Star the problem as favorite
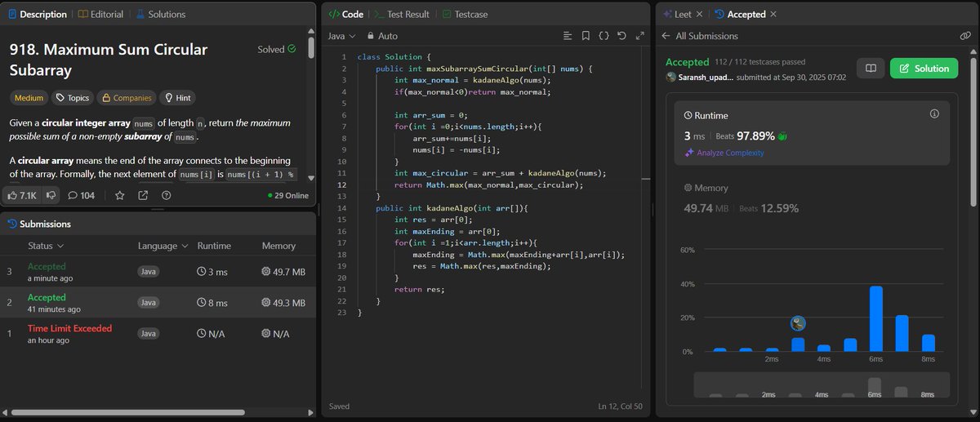Viewport: 980px width, 422px height. 120,195
